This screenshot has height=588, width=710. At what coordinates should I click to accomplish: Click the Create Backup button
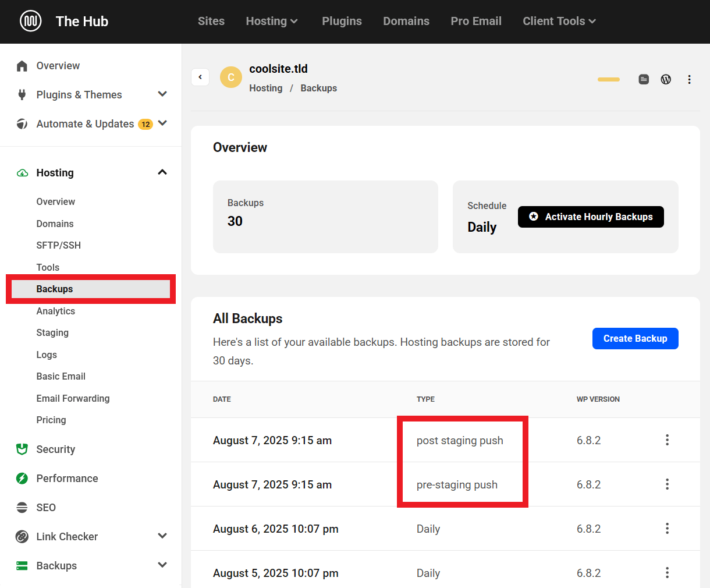tap(636, 338)
